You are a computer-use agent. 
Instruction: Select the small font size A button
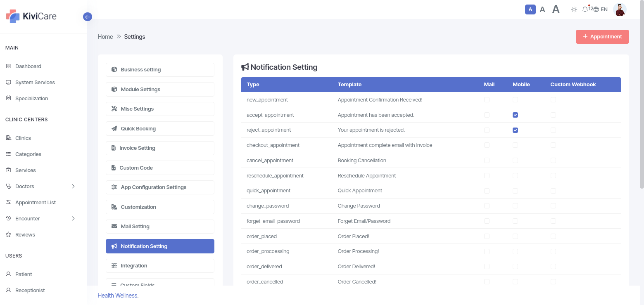click(530, 9)
